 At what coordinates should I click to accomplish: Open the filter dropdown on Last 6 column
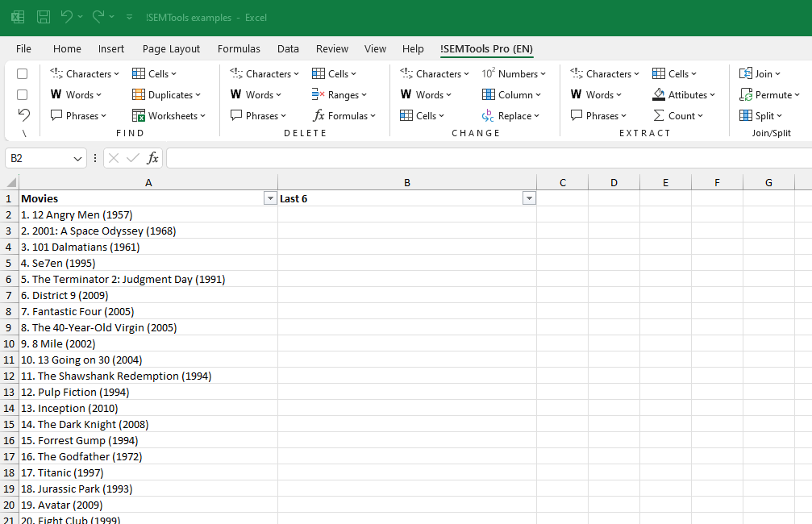click(x=529, y=198)
